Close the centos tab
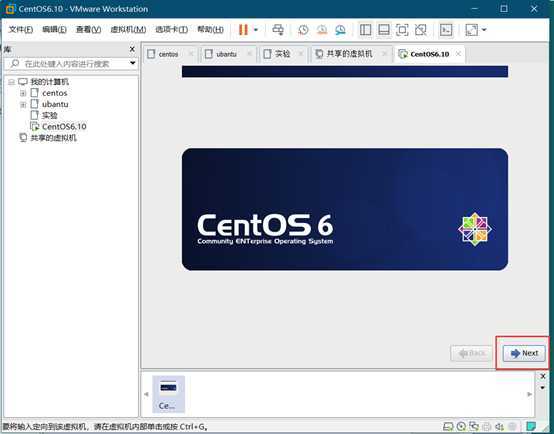The height and width of the screenshot is (434, 554). pos(191,54)
